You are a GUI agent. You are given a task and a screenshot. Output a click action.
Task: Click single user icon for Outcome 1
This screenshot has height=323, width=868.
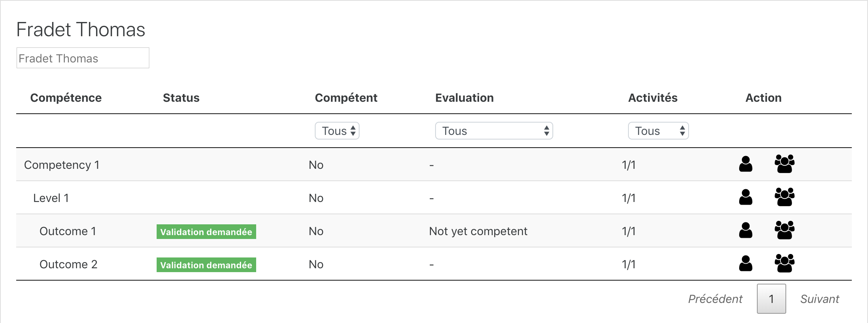pyautogui.click(x=745, y=230)
